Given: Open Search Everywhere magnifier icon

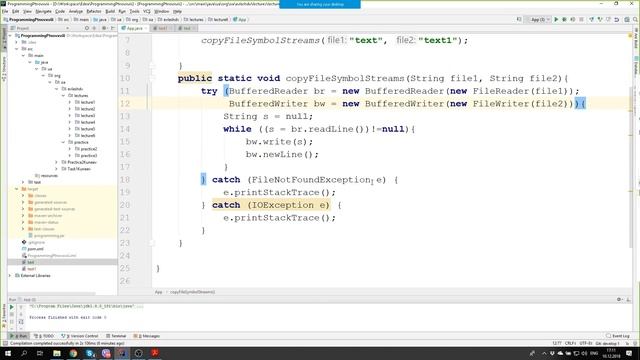Looking at the screenshot, I should pos(635,19).
